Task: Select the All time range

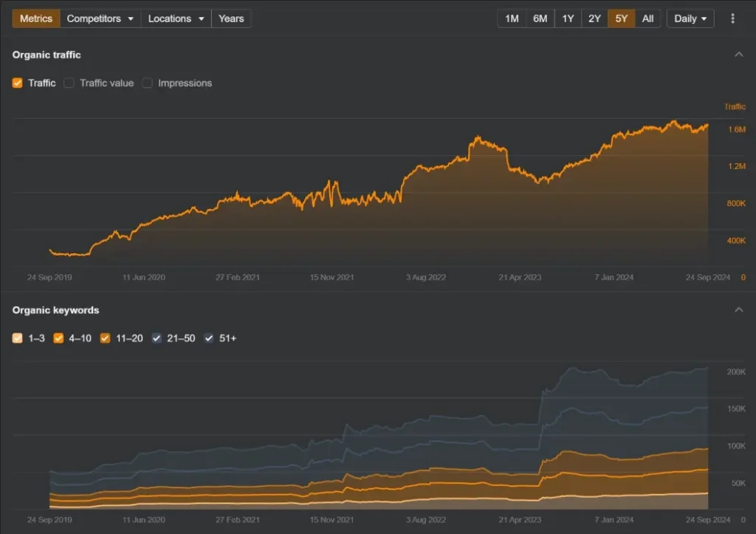Action: 647,18
